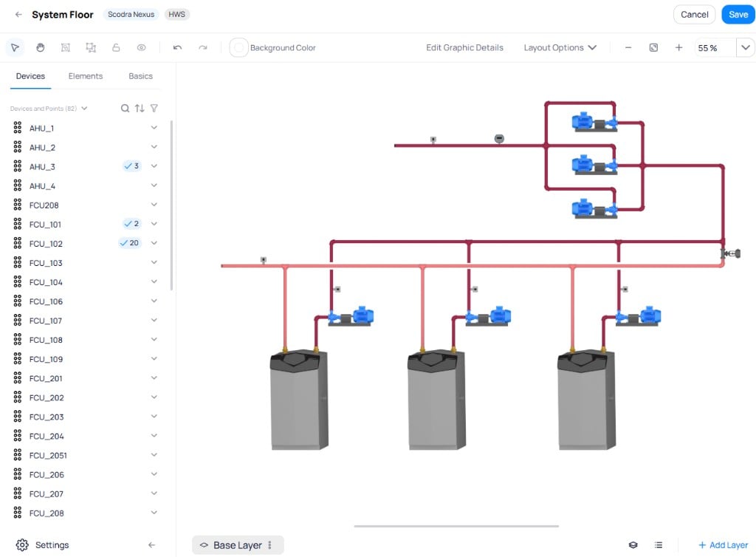
Task: Zoom in with the plus icon
Action: (x=678, y=48)
